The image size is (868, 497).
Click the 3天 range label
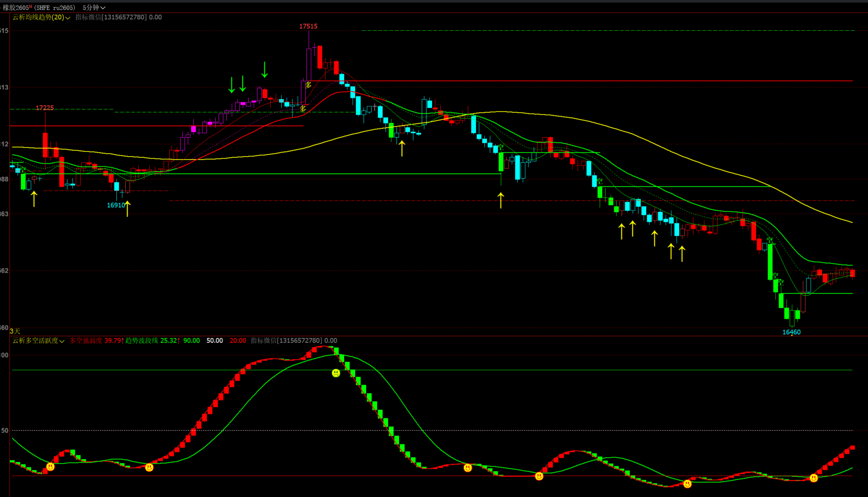point(15,331)
